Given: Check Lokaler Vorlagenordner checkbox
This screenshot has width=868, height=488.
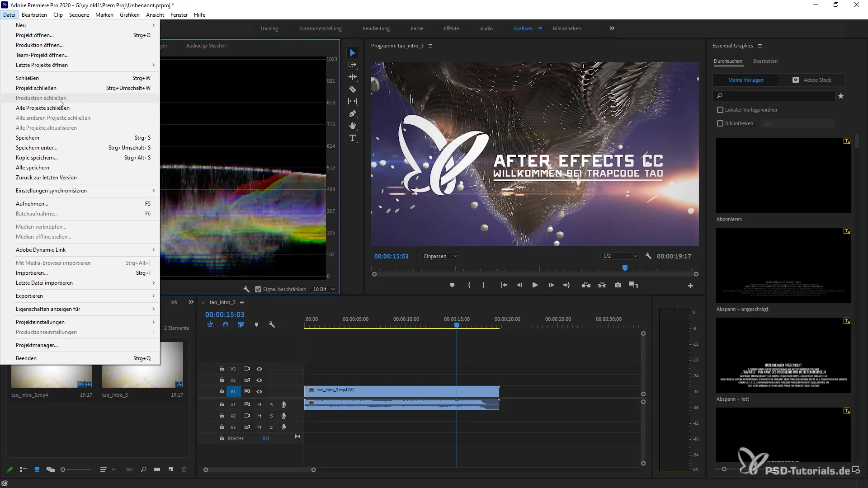Looking at the screenshot, I should coord(720,110).
